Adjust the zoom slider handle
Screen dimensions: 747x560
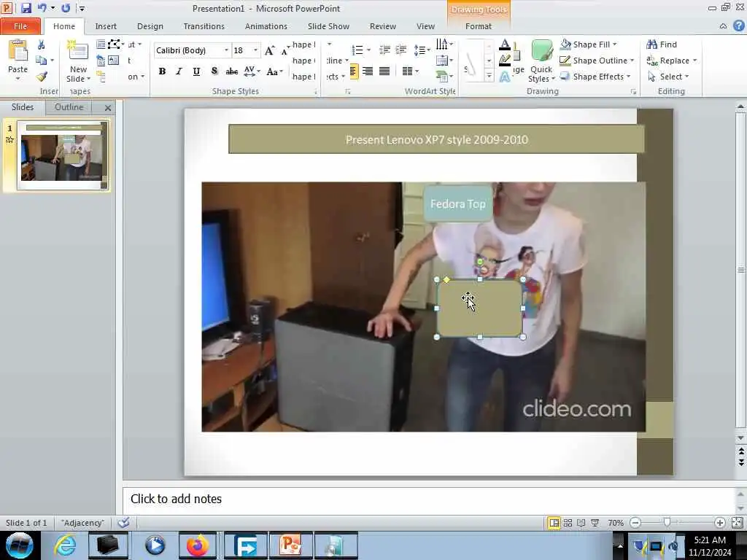click(x=667, y=523)
